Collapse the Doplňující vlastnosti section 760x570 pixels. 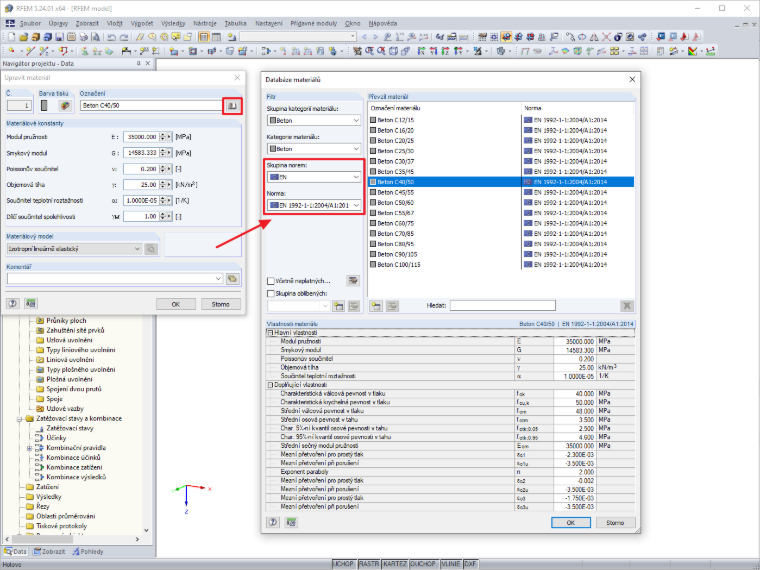(x=270, y=385)
